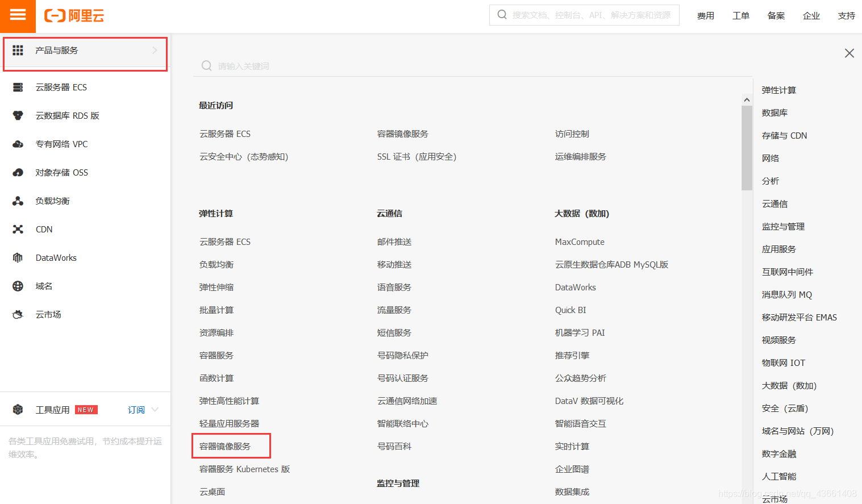Open the 支持 top menu
Screen dimensions: 862x504
point(847,15)
